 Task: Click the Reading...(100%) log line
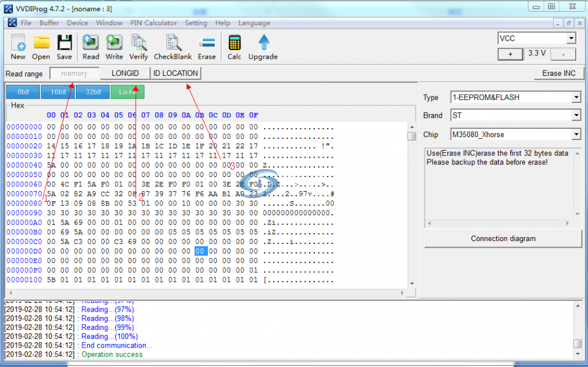(x=109, y=336)
